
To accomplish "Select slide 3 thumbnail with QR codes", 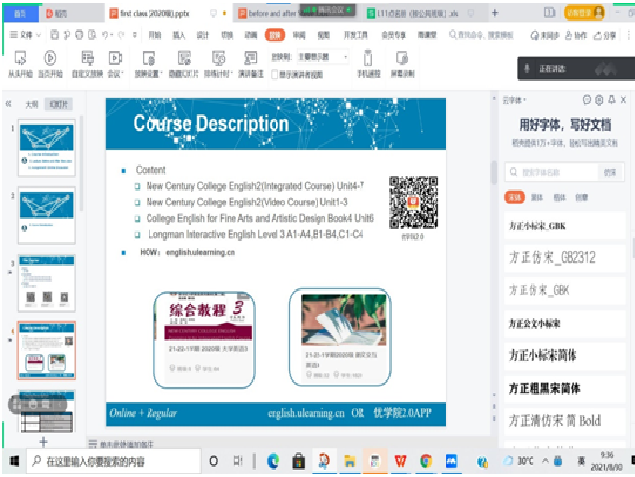I will coord(47,283).
